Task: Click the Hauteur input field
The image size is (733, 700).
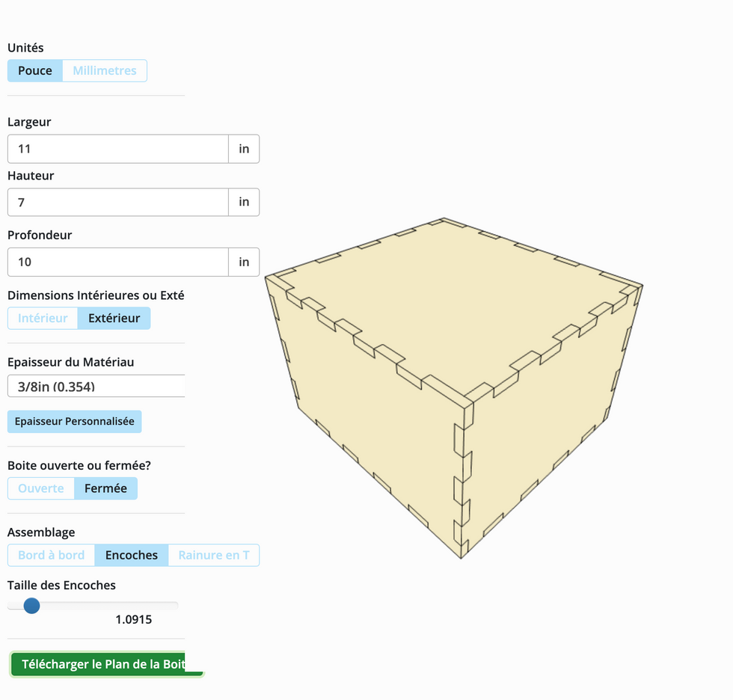Action: 118,203
